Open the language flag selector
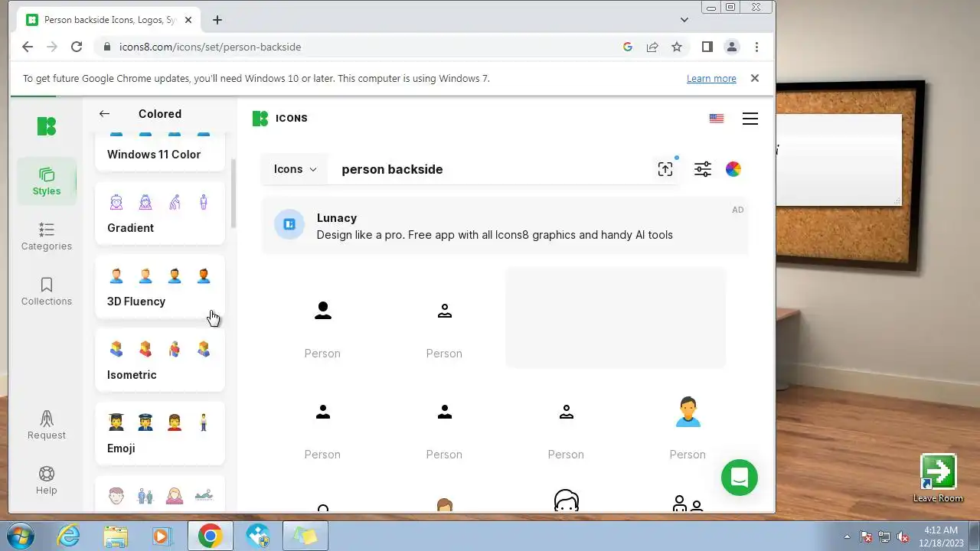980x551 pixels. [x=717, y=119]
